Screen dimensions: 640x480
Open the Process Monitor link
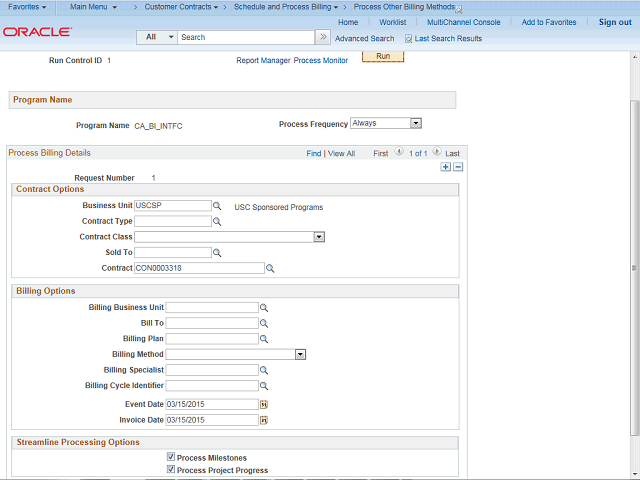pos(321,61)
